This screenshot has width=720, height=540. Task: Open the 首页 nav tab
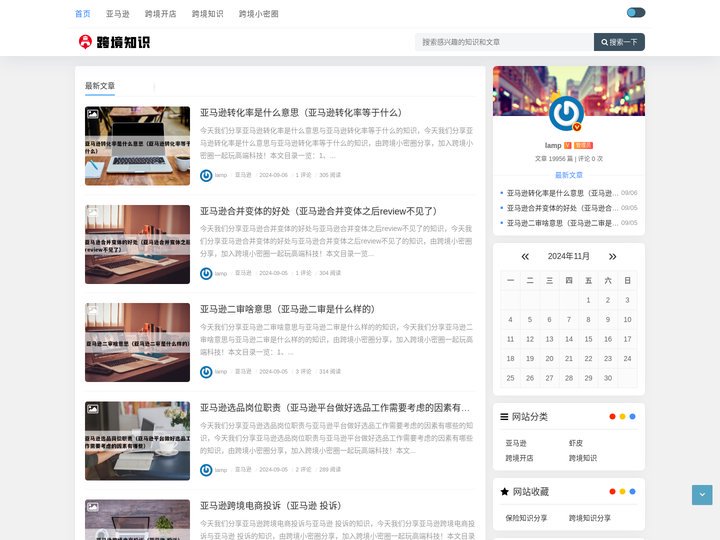(83, 14)
